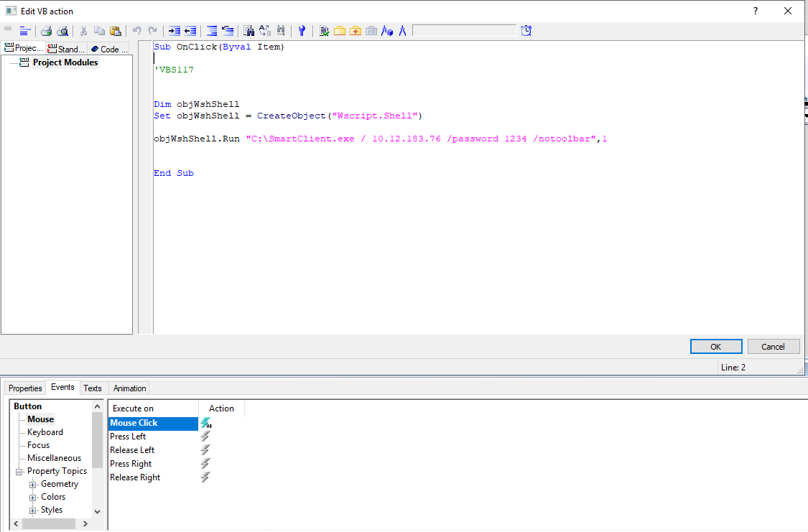Click tree horizontal scroll left arrow
The width and height of the screenshot is (808, 532).
click(x=16, y=524)
